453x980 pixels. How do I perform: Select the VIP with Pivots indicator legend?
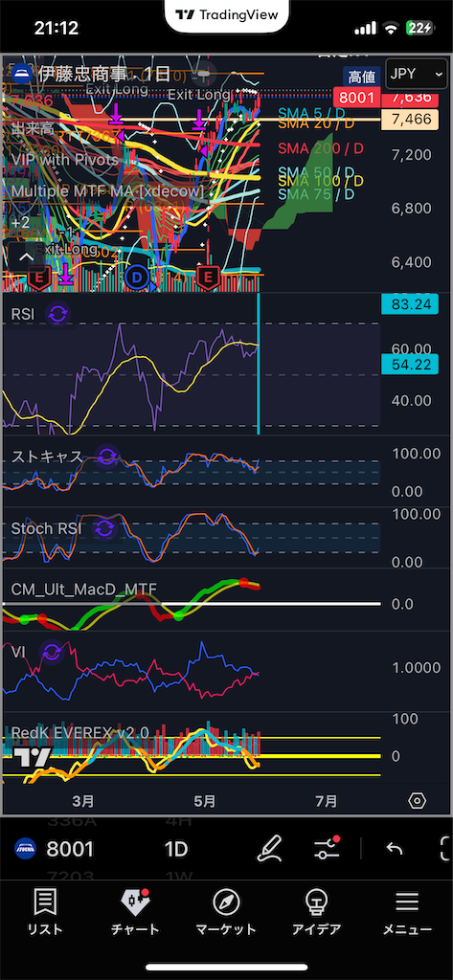pyautogui.click(x=65, y=160)
